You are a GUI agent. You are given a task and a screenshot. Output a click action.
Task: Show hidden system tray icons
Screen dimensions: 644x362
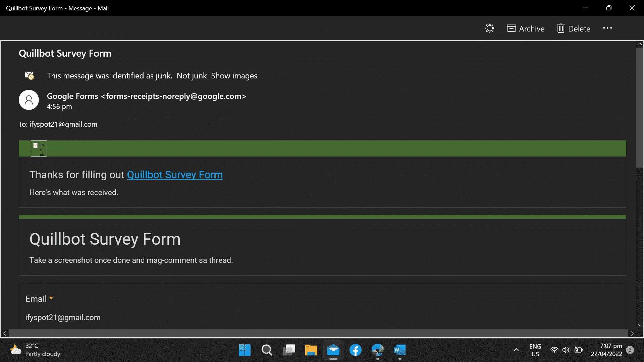(516, 350)
